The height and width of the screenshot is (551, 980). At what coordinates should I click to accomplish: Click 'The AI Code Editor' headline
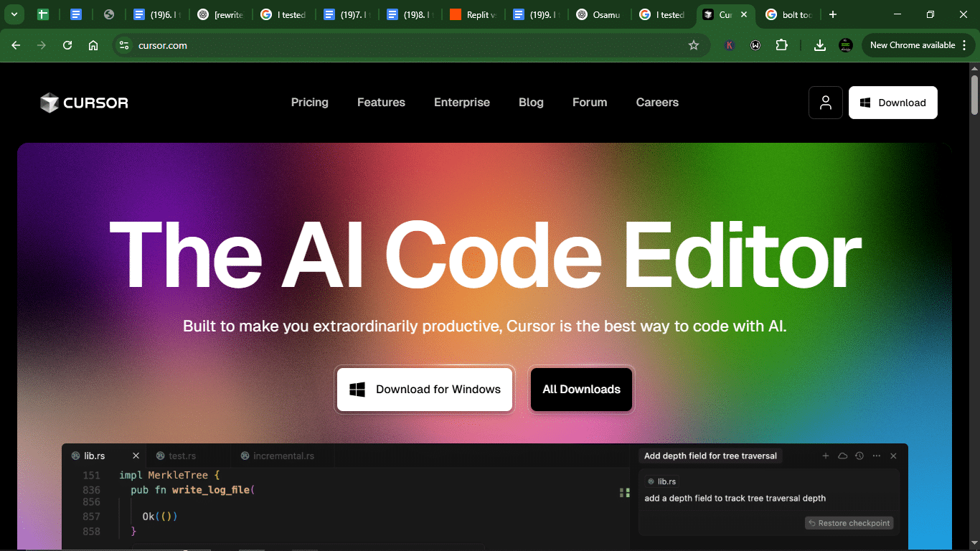click(x=485, y=254)
